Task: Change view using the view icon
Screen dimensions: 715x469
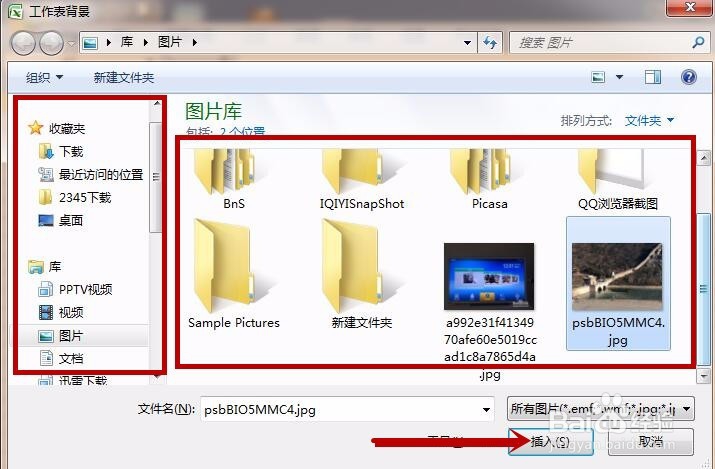Action: click(598, 77)
